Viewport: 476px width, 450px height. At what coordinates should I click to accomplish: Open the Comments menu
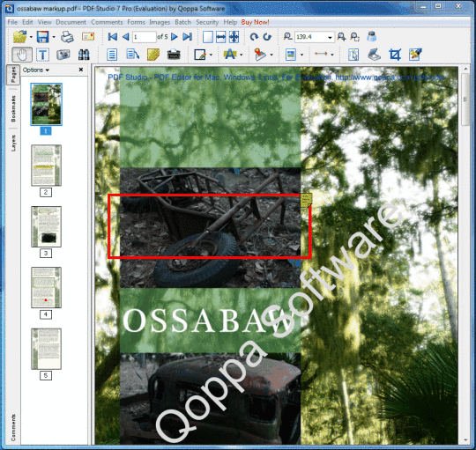(107, 22)
